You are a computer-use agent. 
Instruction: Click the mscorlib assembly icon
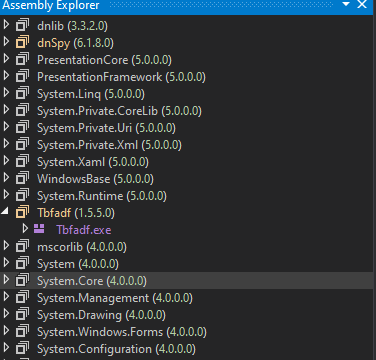pos(22,247)
